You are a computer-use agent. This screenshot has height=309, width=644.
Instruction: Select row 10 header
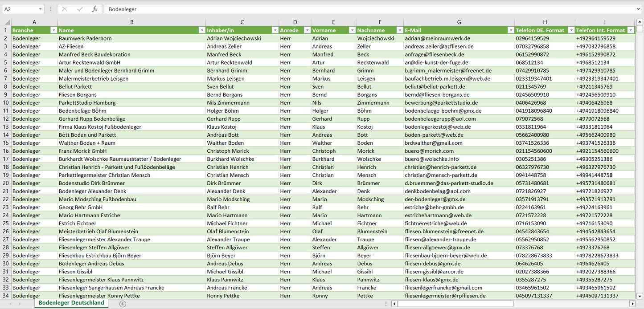pyautogui.click(x=6, y=103)
